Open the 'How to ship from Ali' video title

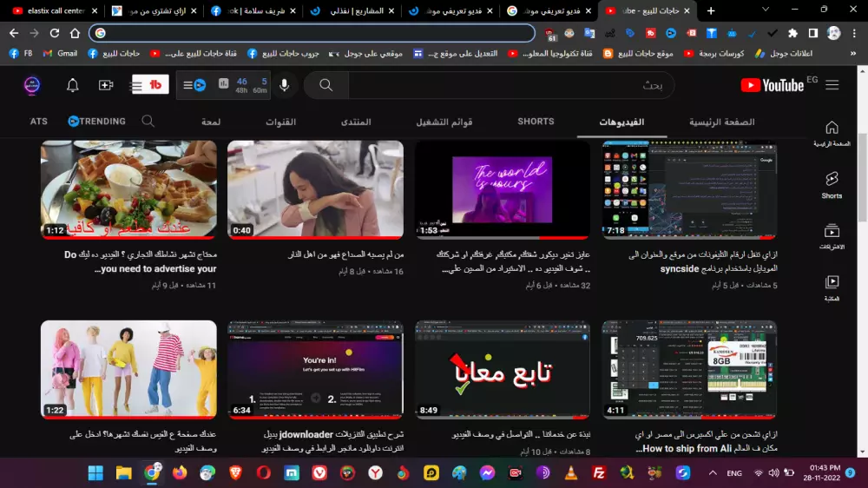(x=707, y=441)
